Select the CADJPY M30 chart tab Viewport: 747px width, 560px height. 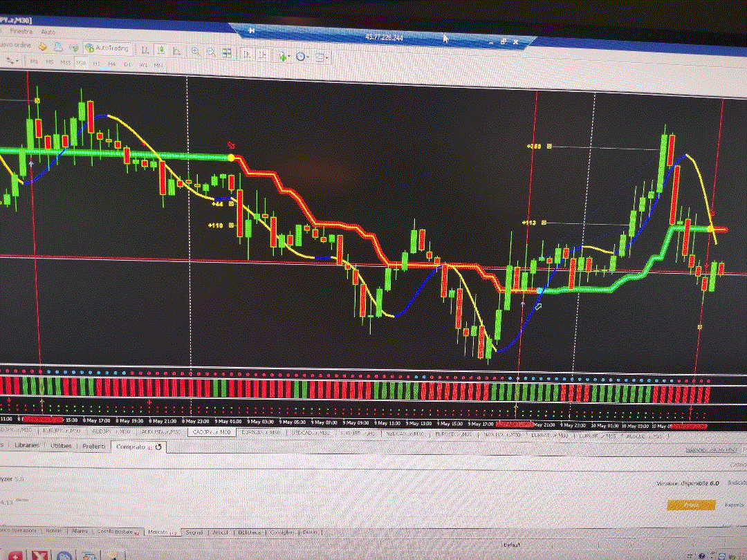(x=212, y=432)
